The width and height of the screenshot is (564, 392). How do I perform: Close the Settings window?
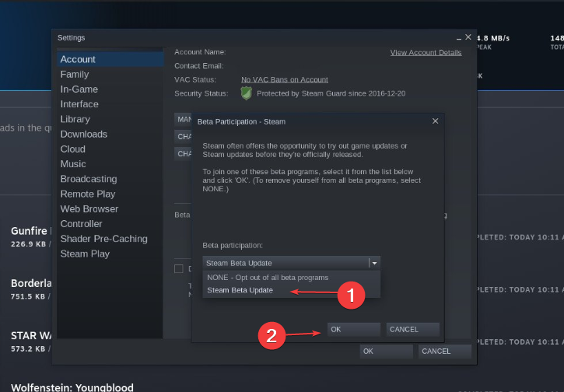click(468, 37)
